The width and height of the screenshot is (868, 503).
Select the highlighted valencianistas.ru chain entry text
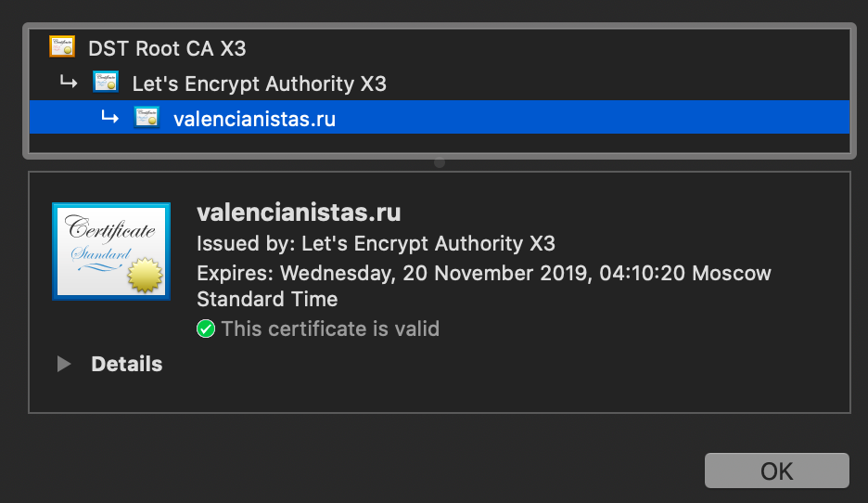tap(254, 119)
